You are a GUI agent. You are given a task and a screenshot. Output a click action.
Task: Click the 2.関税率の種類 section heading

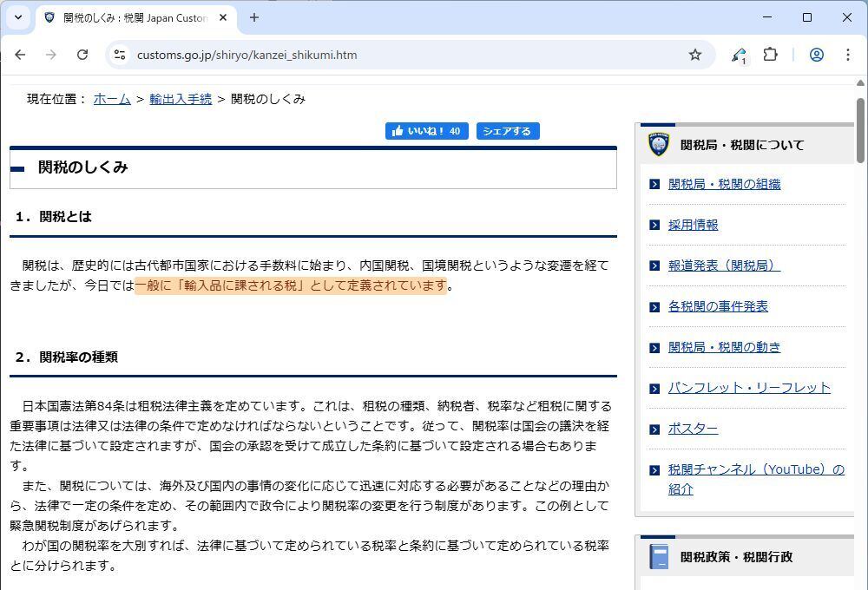(67, 357)
